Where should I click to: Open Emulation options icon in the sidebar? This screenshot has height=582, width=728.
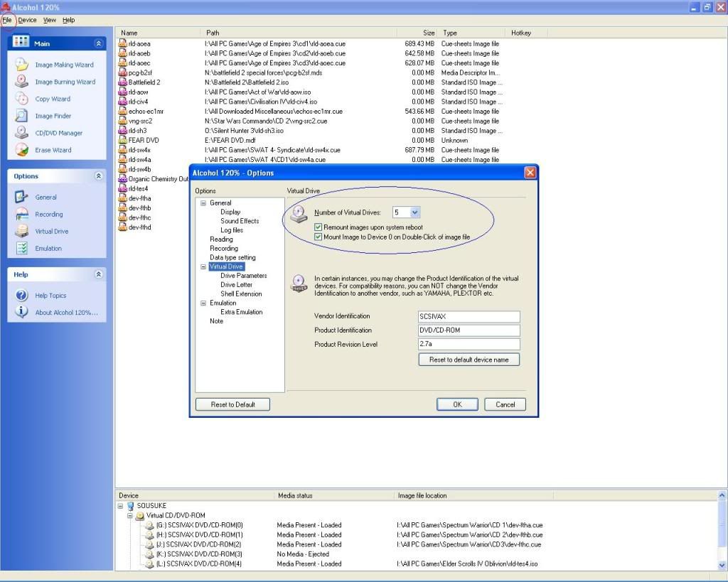pyautogui.click(x=22, y=249)
